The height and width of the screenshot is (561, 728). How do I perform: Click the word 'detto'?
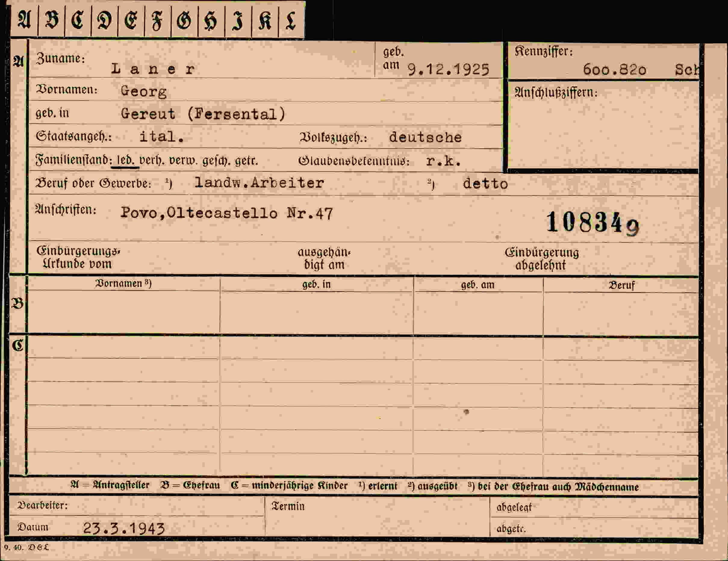(x=485, y=184)
